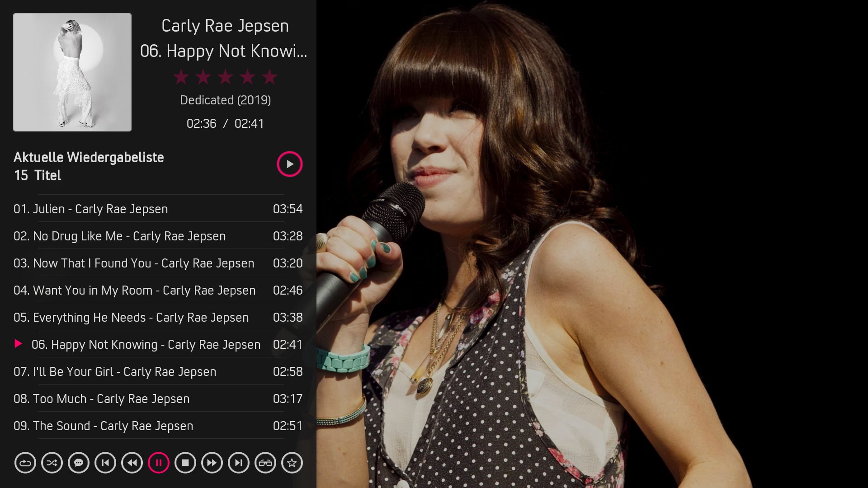Fast forward the current song
The width and height of the screenshot is (868, 488).
click(x=212, y=463)
